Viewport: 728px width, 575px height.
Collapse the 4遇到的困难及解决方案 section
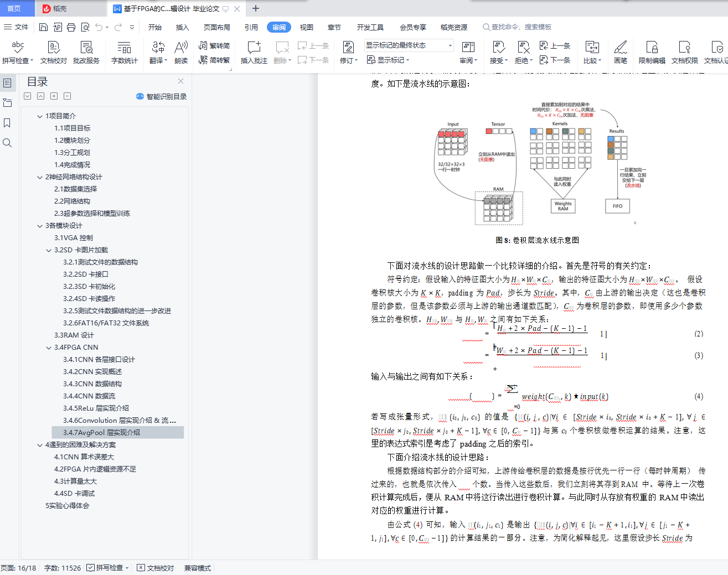pyautogui.click(x=40, y=445)
